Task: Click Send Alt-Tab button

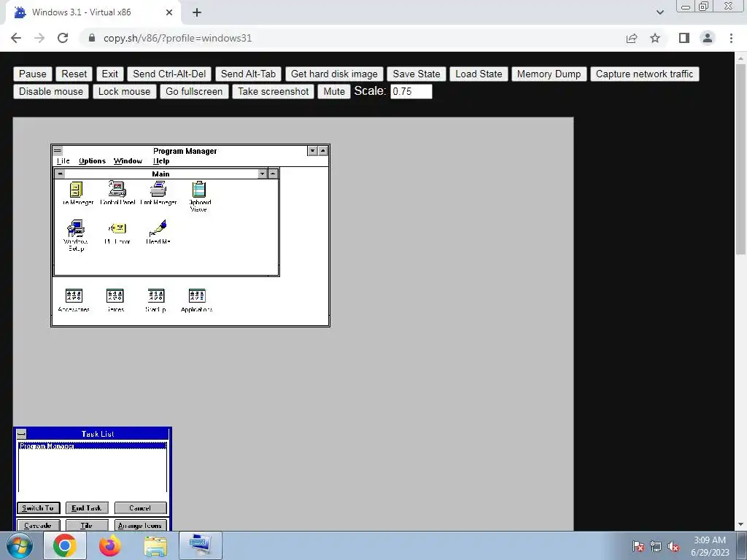Action: [x=248, y=74]
